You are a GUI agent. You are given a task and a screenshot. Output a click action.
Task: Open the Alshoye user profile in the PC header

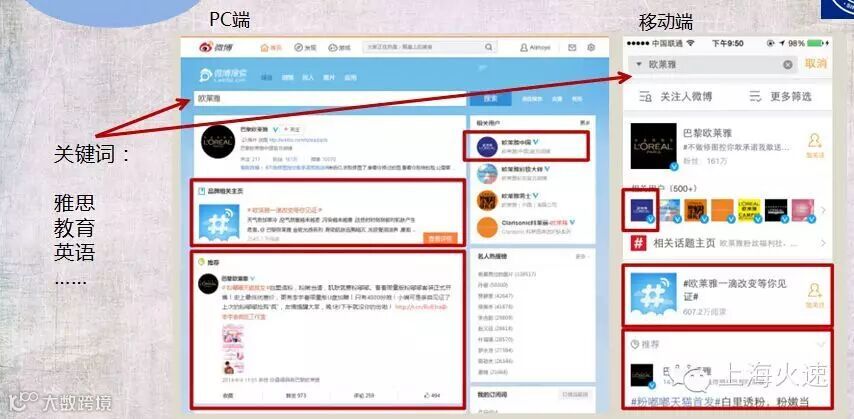[x=535, y=48]
